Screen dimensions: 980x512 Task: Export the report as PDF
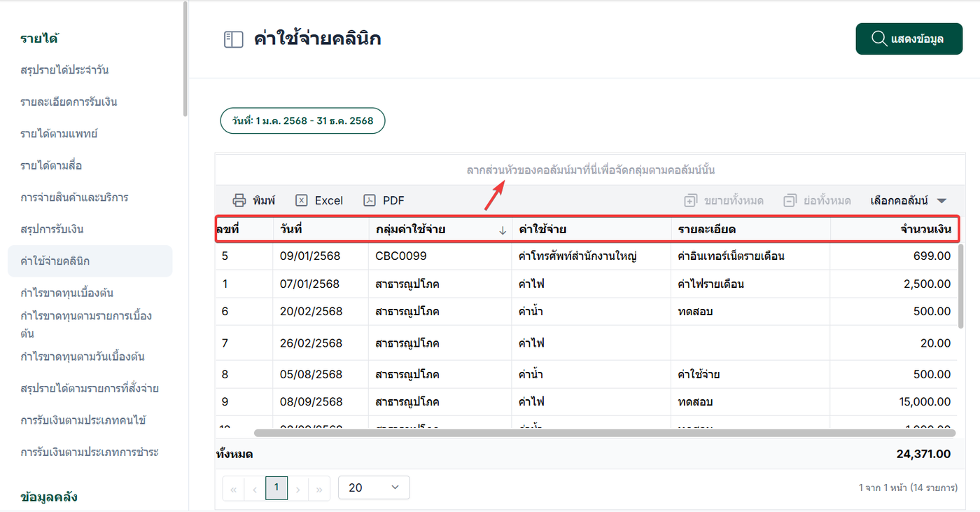click(x=384, y=200)
